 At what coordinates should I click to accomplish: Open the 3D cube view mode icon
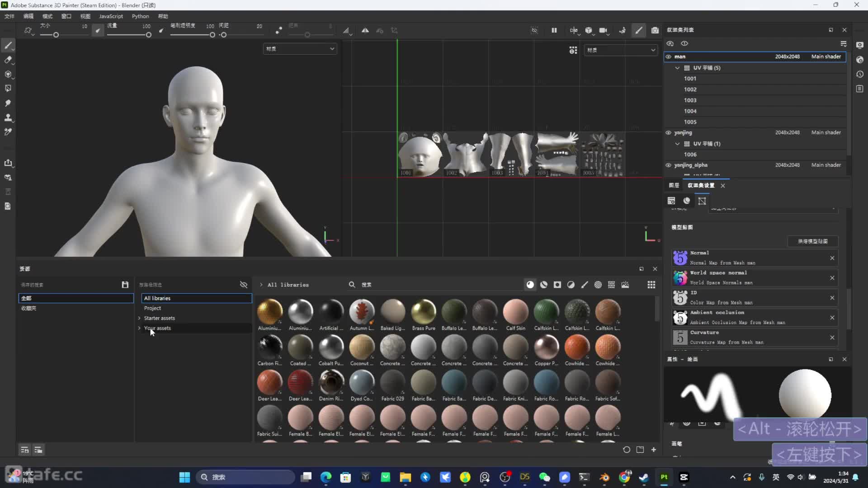(589, 30)
